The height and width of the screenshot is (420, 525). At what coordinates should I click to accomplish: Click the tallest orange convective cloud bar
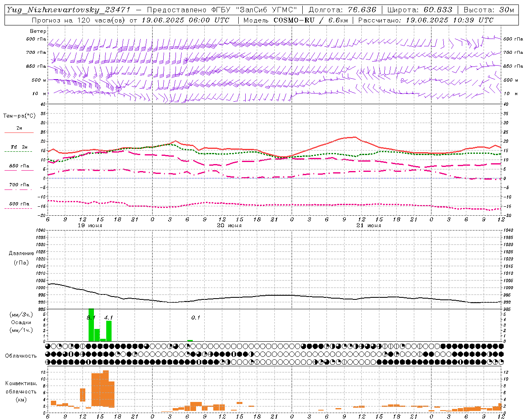[106, 388]
